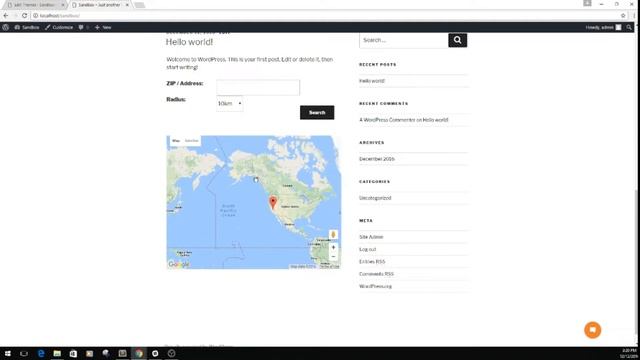This screenshot has height=360, width=640.
Task: Open the Sandbox site menu in admin bar
Action: (x=27, y=27)
